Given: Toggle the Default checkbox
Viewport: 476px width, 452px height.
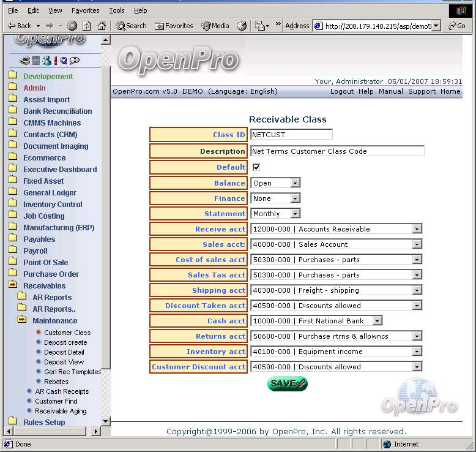Looking at the screenshot, I should pos(256,167).
